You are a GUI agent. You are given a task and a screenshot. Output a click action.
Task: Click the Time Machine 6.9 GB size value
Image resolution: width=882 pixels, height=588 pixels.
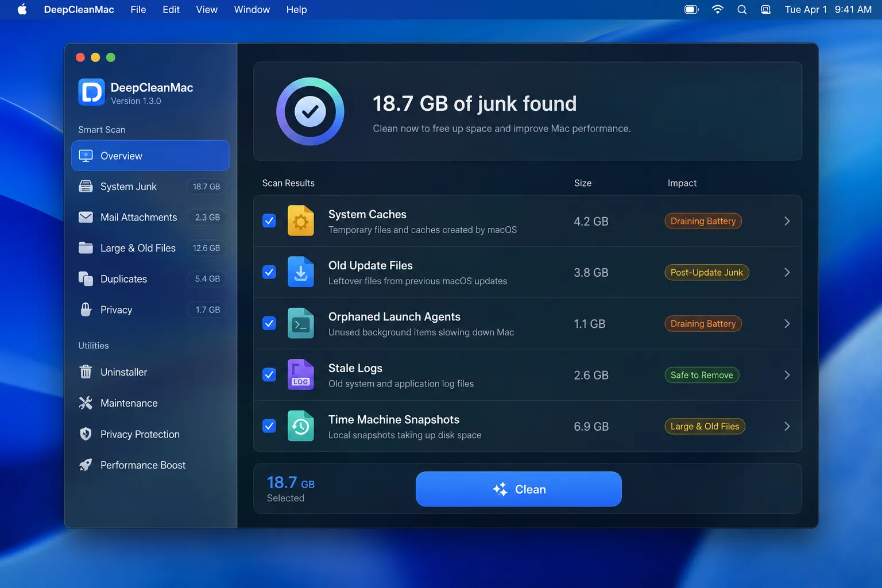pyautogui.click(x=591, y=427)
